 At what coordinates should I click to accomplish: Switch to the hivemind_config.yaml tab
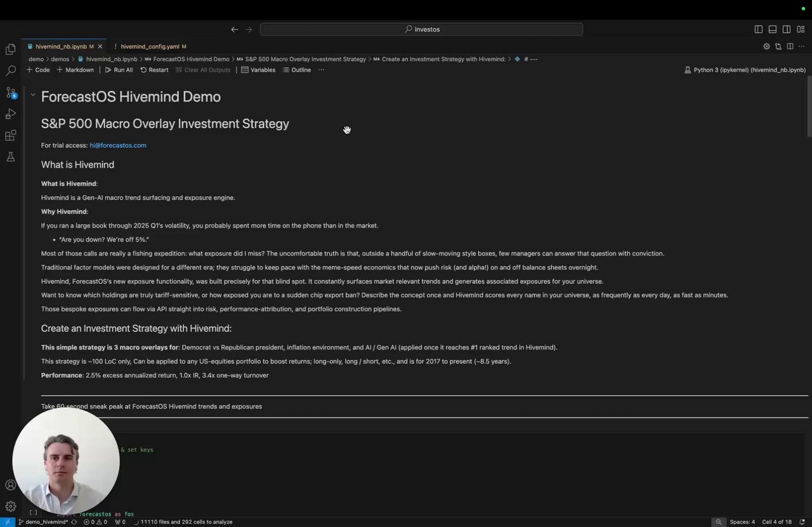click(x=150, y=46)
